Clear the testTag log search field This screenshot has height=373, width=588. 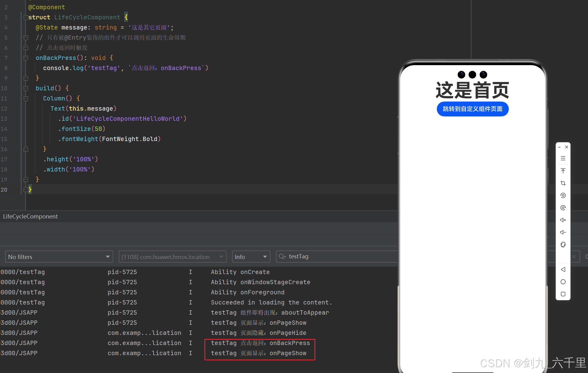(x=574, y=257)
